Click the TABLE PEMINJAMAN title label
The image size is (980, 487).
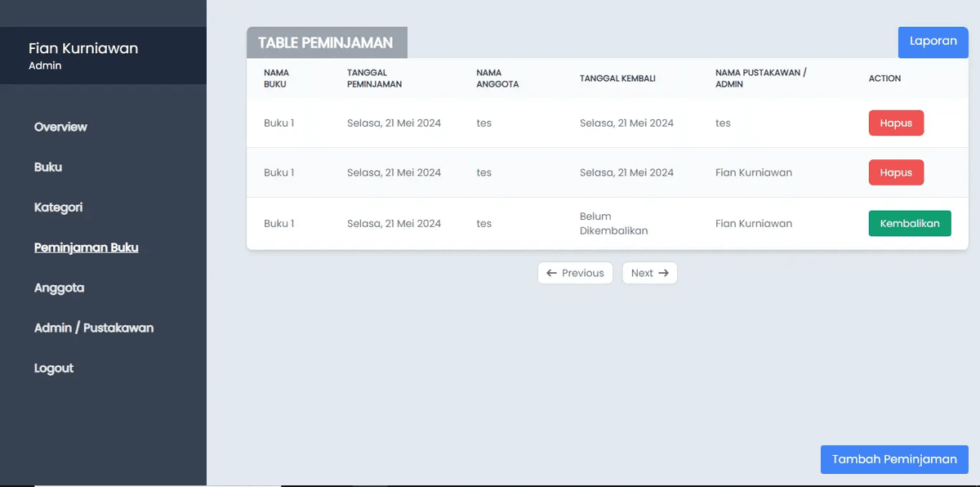coord(326,42)
